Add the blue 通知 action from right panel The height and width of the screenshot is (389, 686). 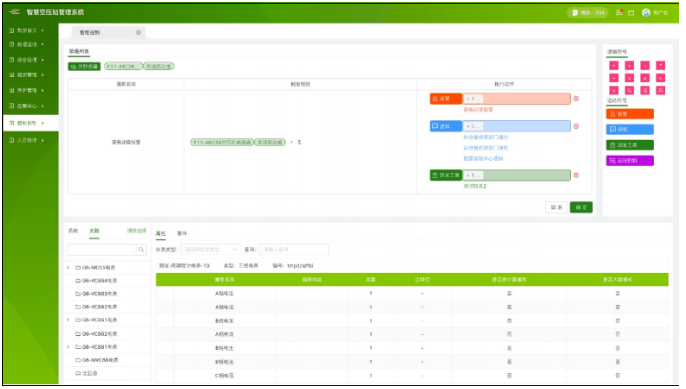pyautogui.click(x=630, y=130)
